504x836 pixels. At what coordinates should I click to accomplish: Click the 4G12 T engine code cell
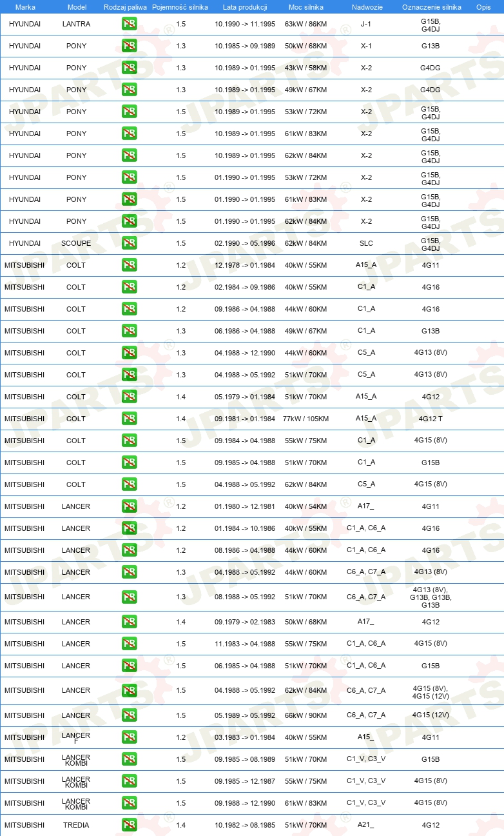431,419
